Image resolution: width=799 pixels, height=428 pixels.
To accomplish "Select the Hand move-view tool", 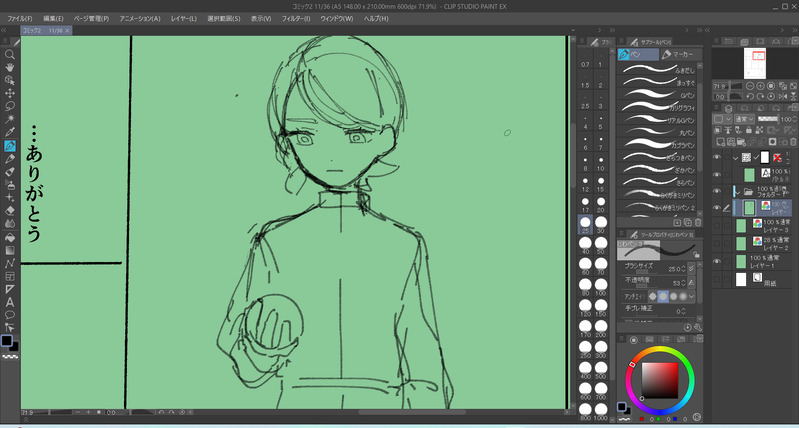I will [10, 67].
